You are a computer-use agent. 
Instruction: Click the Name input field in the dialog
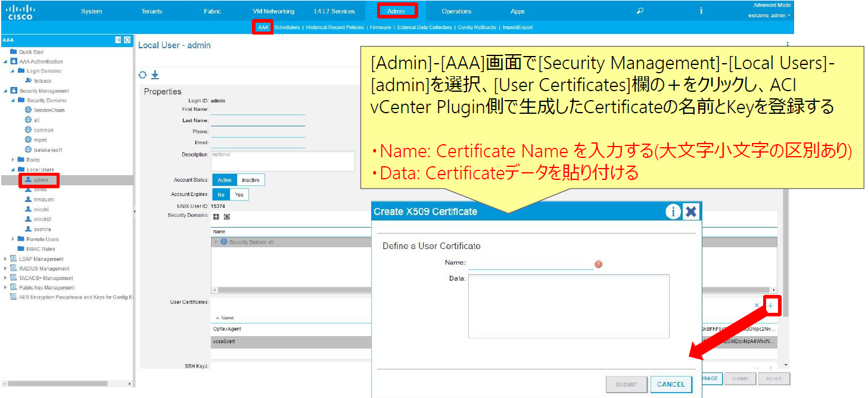tap(530, 264)
